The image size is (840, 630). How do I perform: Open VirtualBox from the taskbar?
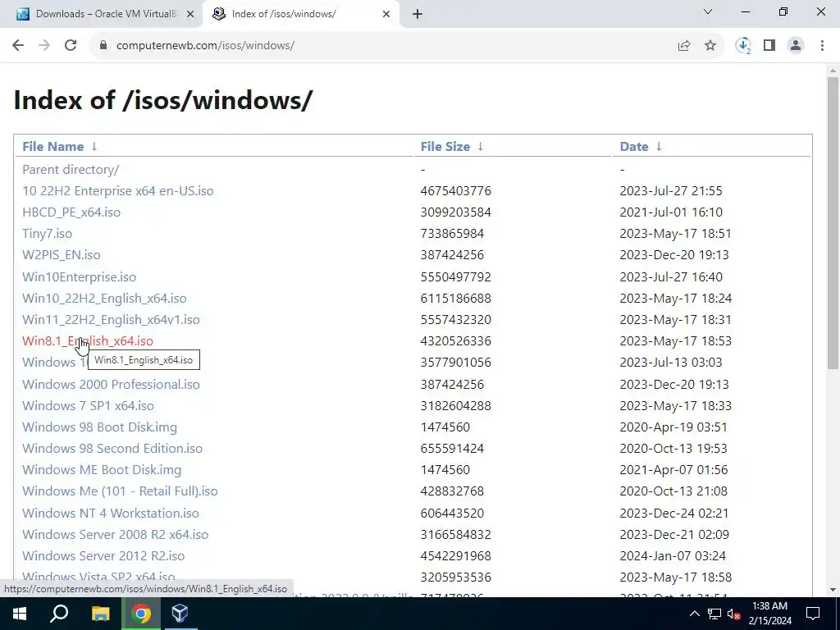point(180,614)
